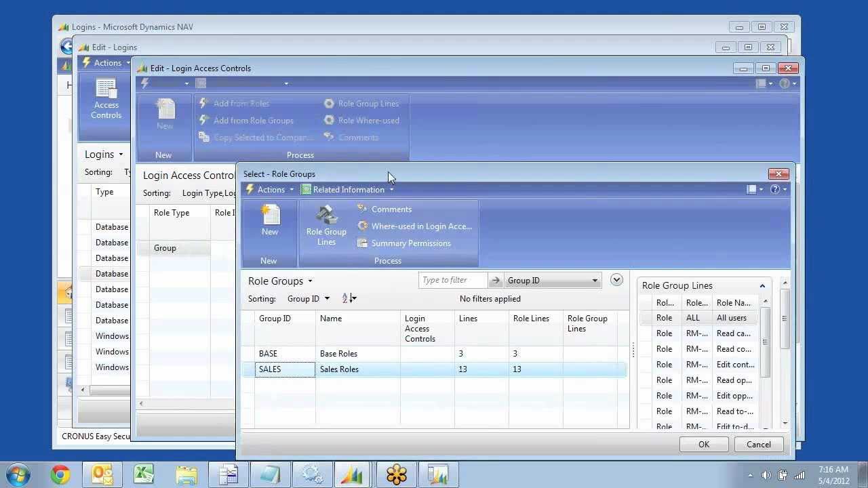Click the Role Group Lines factbox scrollbar

coord(766,342)
